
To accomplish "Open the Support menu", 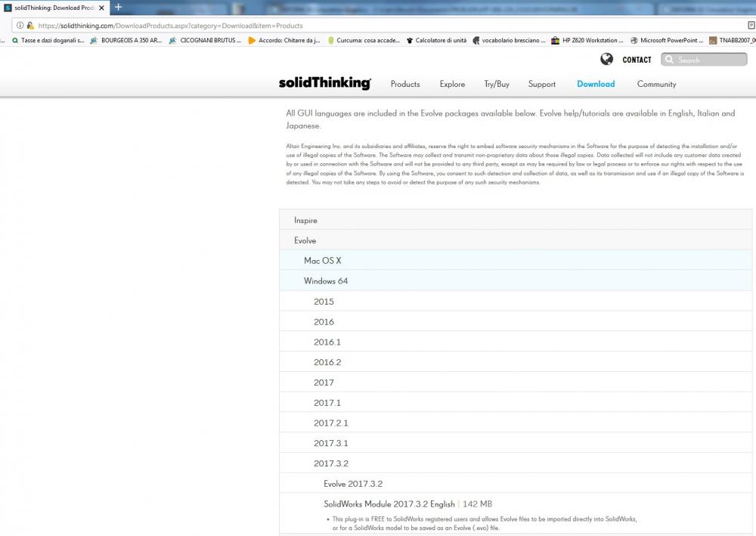I will (542, 84).
